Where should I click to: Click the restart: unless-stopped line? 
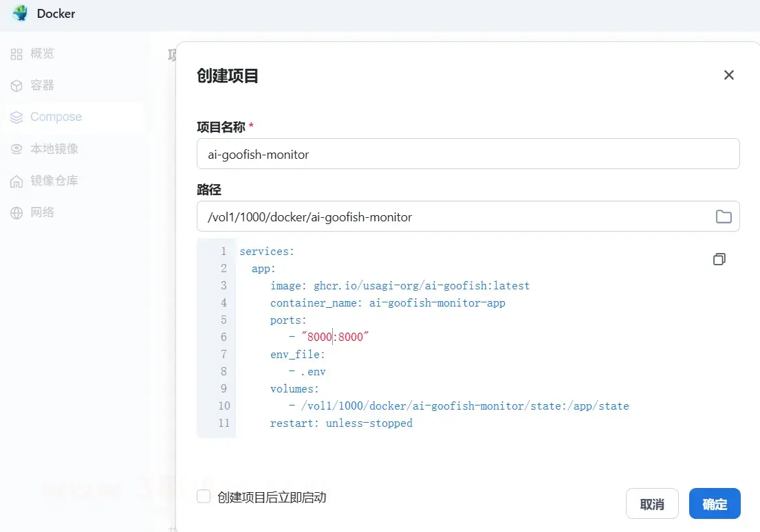tap(341, 423)
